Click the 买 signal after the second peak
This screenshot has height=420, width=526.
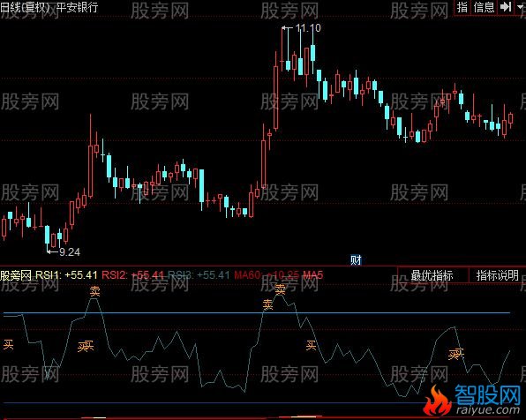pyautogui.click(x=311, y=345)
